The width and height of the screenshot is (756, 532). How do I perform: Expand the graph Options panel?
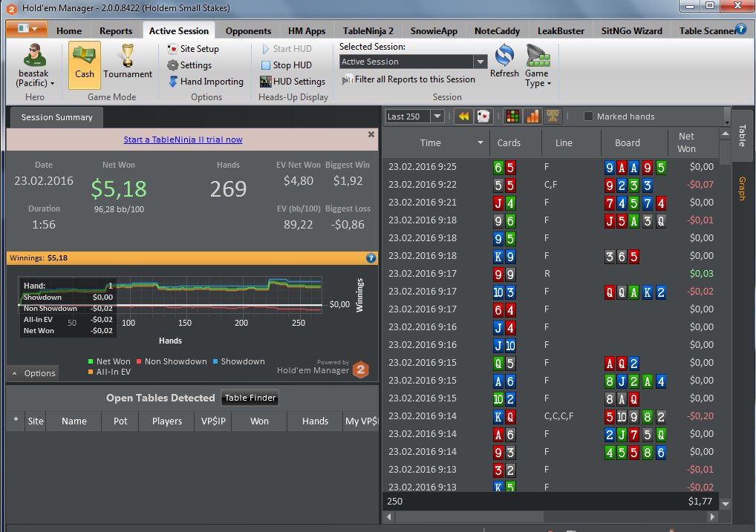click(33, 373)
